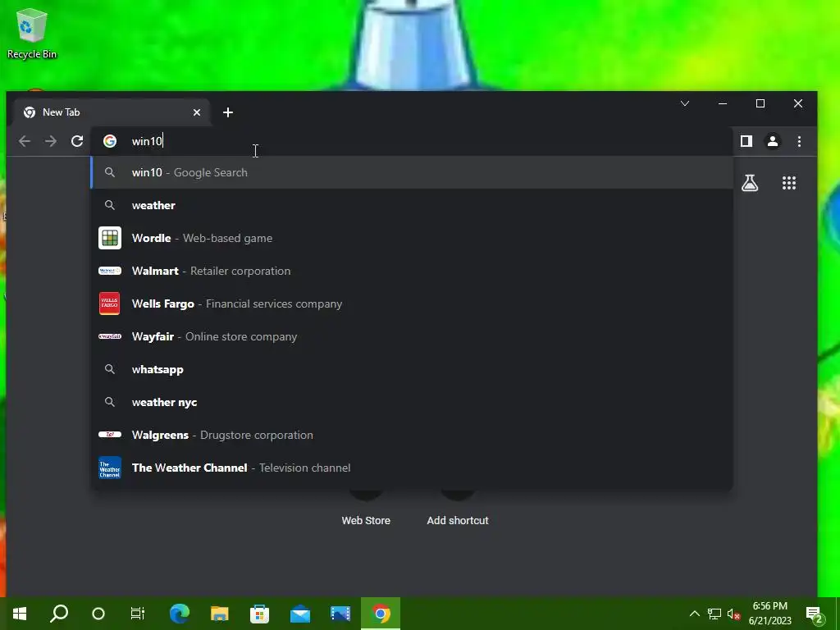Open Chrome side panel icon
The image size is (840, 630).
[746, 141]
